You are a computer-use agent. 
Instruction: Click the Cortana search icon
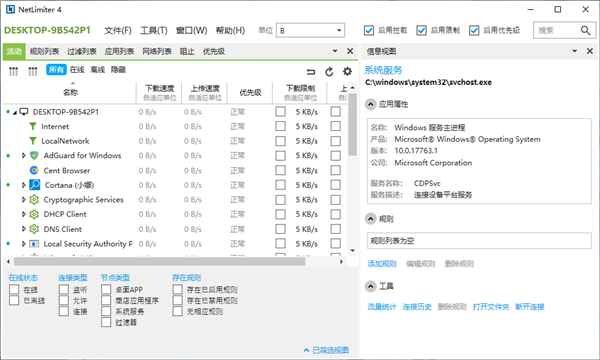[x=34, y=185]
